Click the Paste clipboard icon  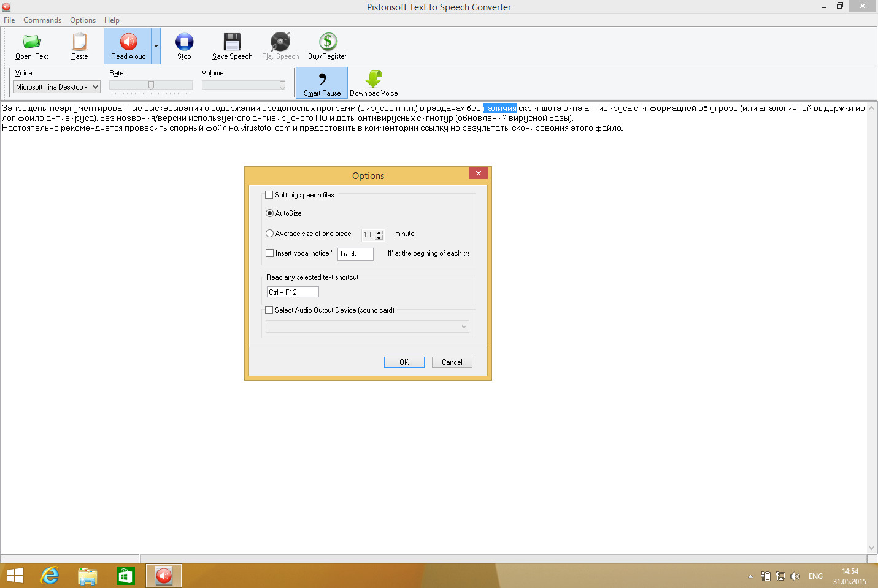pos(80,42)
